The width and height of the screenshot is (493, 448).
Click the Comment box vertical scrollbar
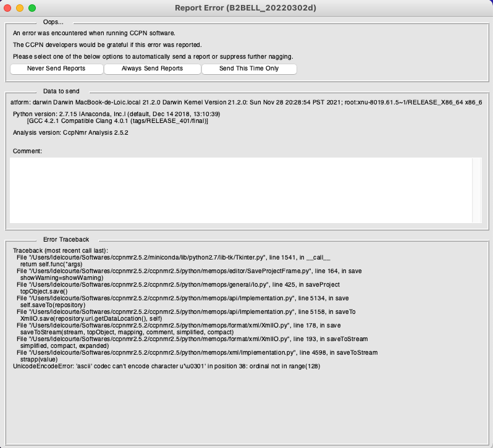pyautogui.click(x=476, y=190)
